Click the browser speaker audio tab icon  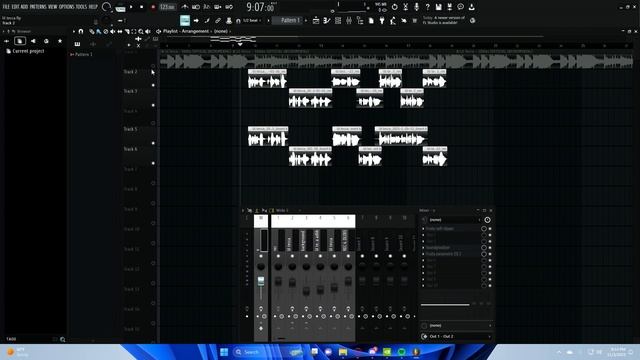pyautogui.click(x=33, y=41)
